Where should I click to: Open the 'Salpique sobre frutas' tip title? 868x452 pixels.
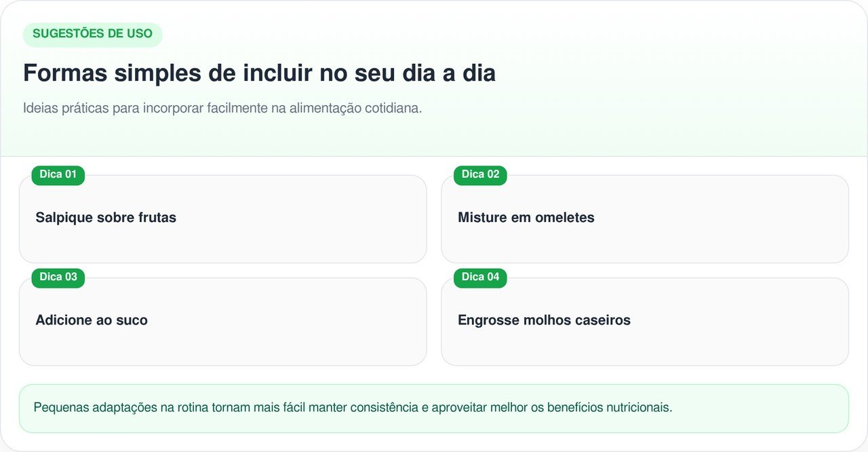[x=106, y=218]
